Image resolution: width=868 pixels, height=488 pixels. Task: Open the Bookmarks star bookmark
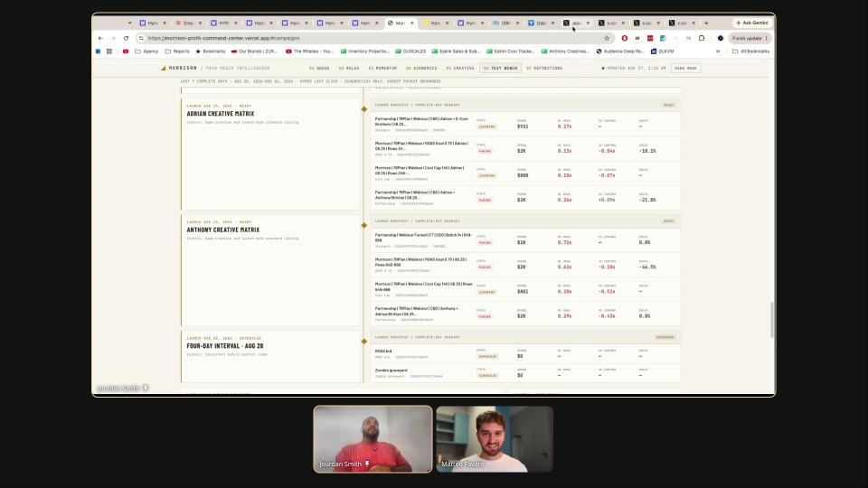(x=211, y=52)
